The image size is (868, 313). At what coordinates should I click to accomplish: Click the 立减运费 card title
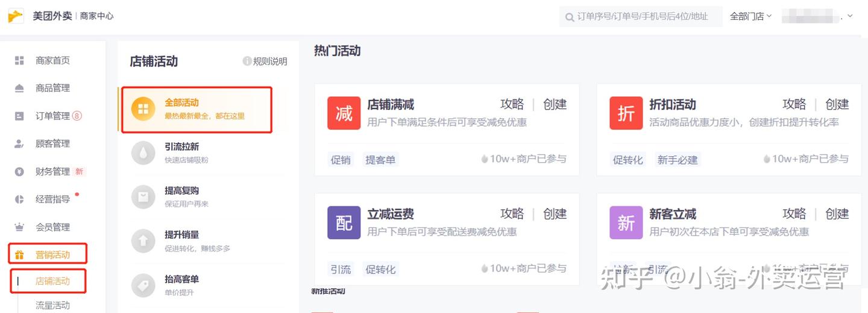click(391, 214)
